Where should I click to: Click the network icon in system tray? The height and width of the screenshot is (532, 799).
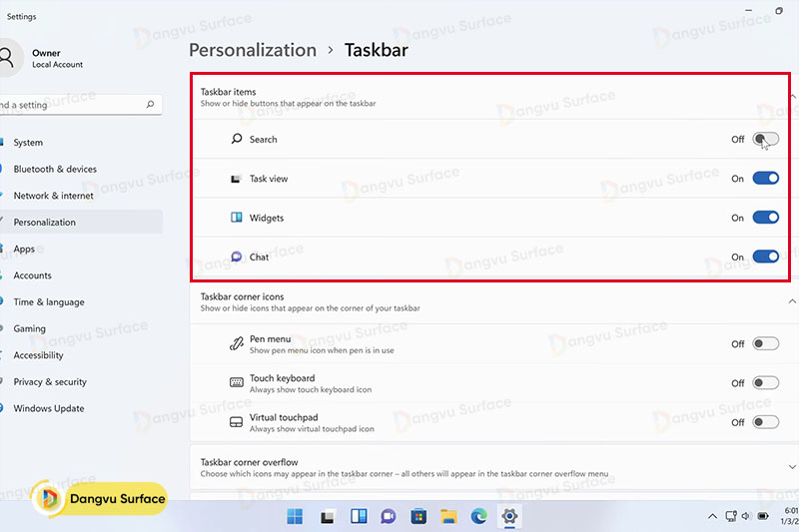coord(731,516)
